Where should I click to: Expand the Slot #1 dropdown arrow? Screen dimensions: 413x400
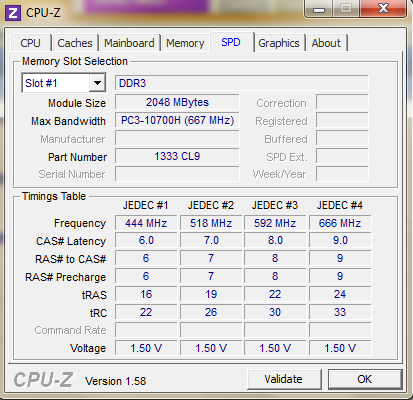(97, 83)
